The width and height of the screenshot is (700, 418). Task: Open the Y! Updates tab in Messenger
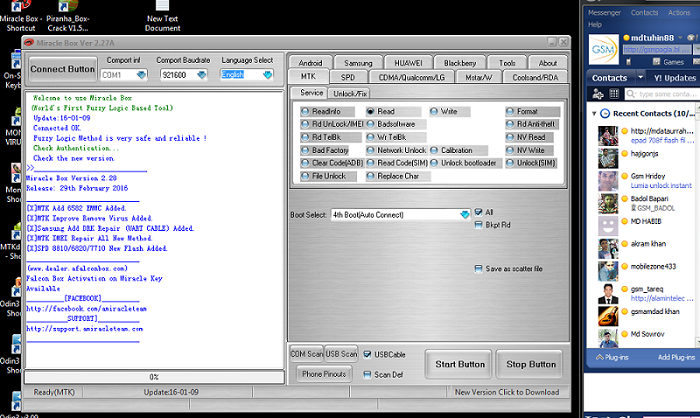tap(675, 78)
